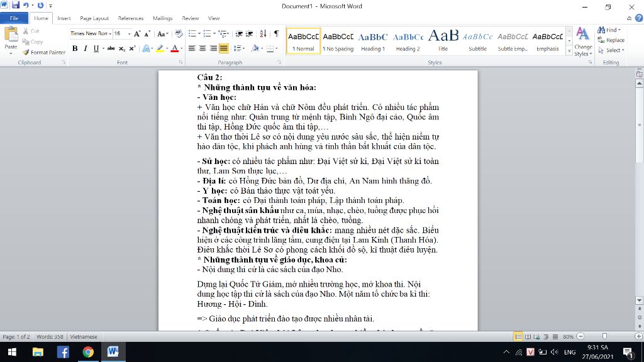Image resolution: width=644 pixels, height=362 pixels.
Task: Expand the numbering list dropdown
Action: pyautogui.click(x=214, y=34)
